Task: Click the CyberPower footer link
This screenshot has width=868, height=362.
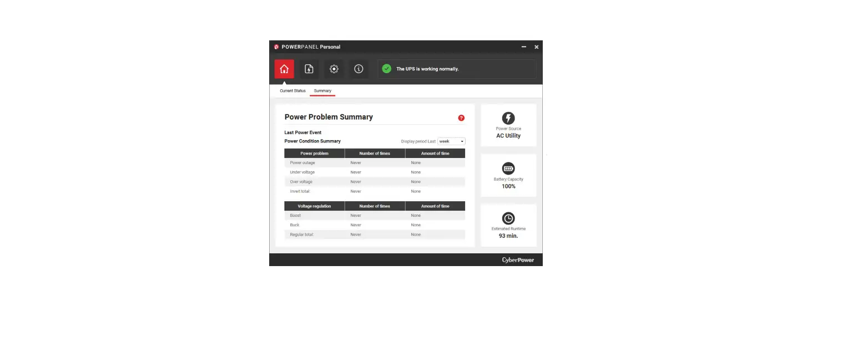Action: pos(517,259)
